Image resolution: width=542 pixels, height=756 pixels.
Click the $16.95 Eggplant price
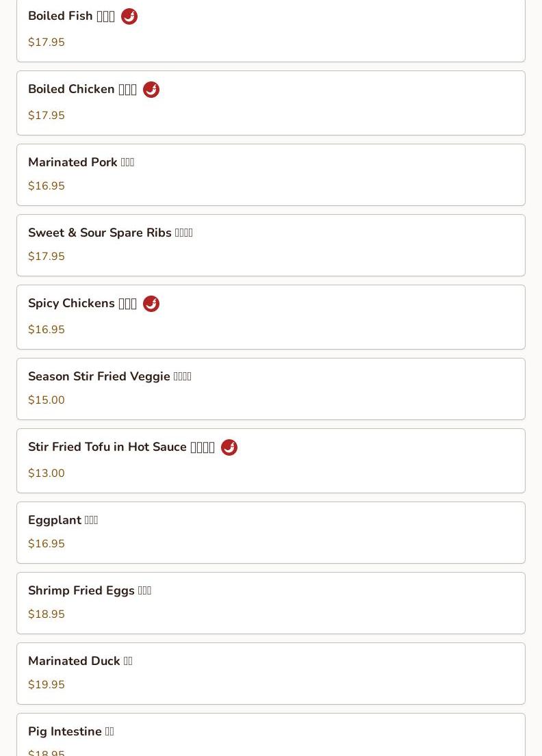[x=47, y=544]
